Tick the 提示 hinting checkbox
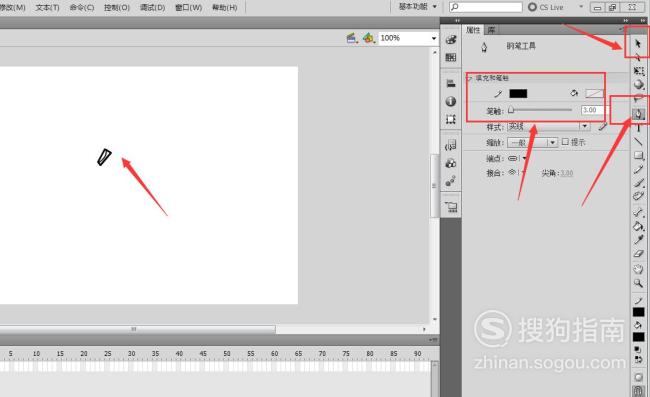The image size is (650, 397). (x=565, y=142)
